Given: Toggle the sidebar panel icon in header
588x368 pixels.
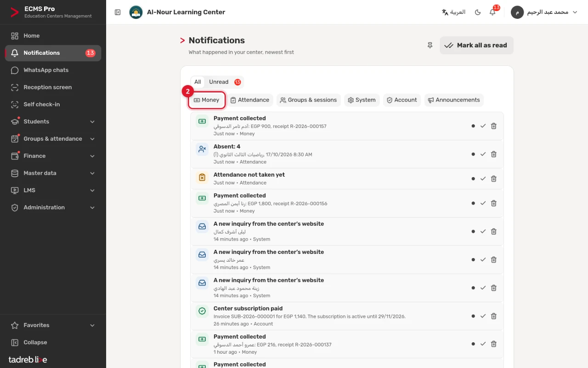Looking at the screenshot, I should click(x=118, y=12).
